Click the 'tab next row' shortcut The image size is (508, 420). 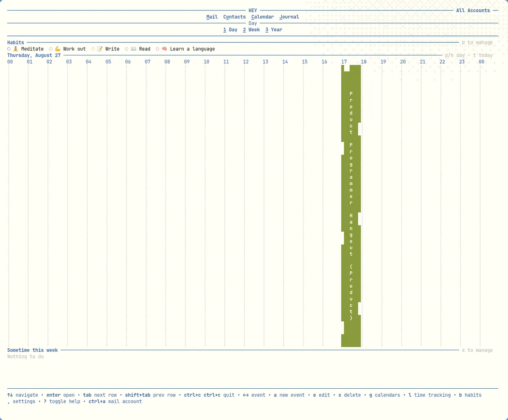[100, 395]
